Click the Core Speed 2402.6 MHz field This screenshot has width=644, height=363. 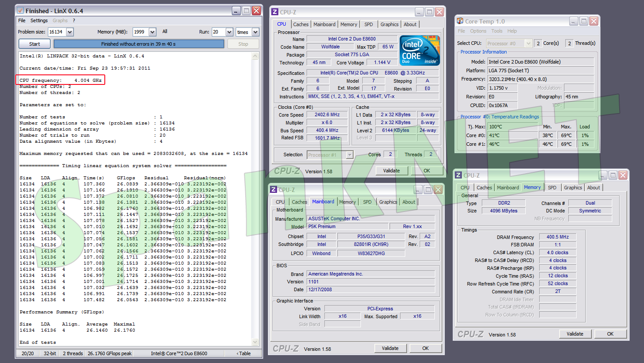point(327,115)
